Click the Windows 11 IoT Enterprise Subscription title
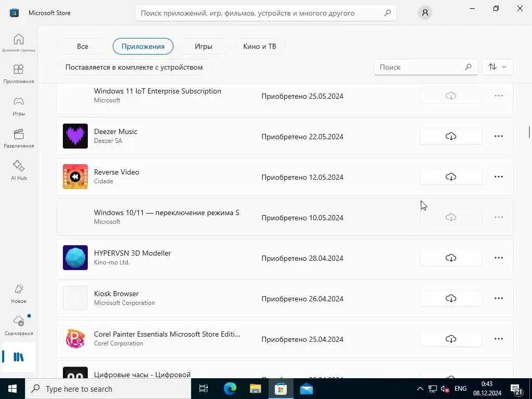Image resolution: width=532 pixels, height=399 pixels. [x=157, y=91]
